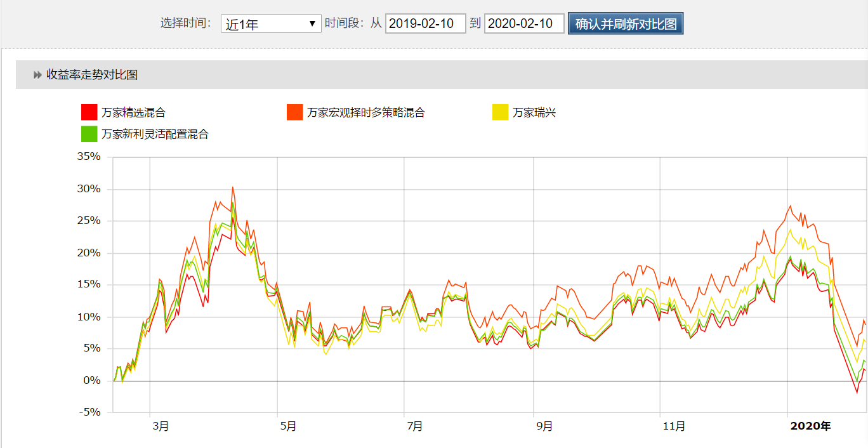Click the 11月 x-axis label
Viewport: 868px width, 448px height.
point(673,426)
